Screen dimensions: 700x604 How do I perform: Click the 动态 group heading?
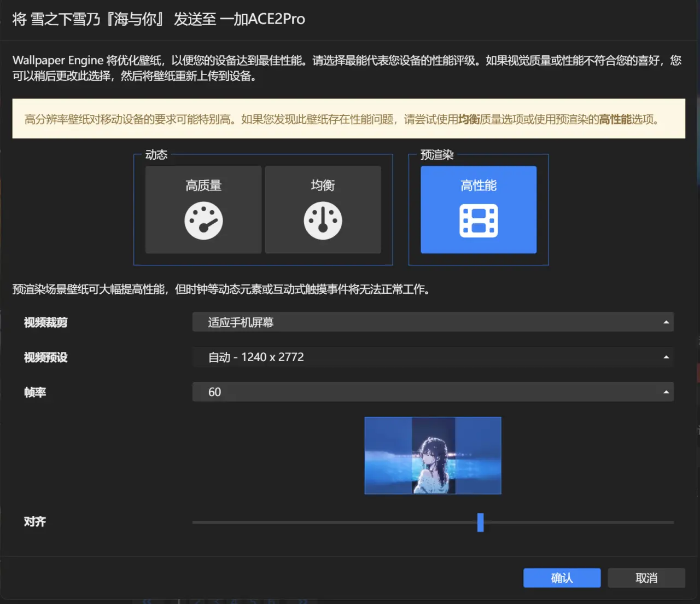[156, 155]
